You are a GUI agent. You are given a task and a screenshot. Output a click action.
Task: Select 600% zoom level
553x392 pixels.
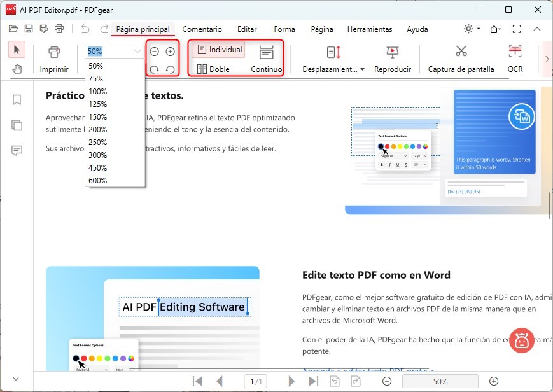click(115, 180)
